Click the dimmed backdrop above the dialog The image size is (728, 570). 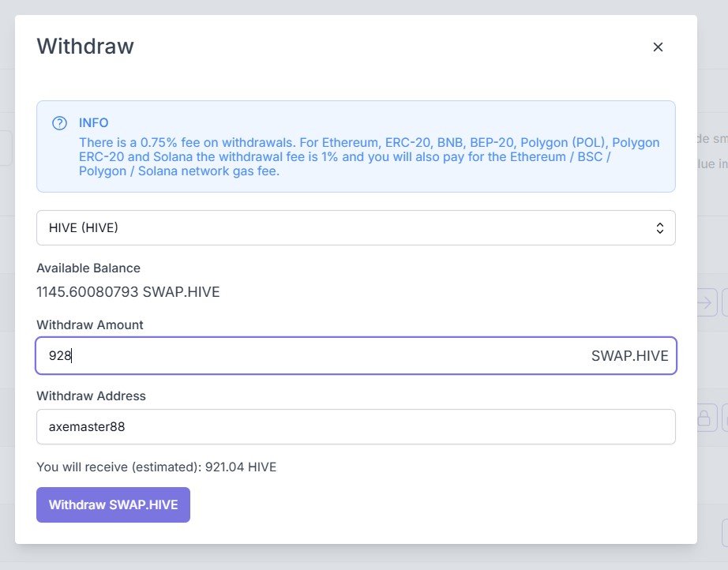(355, 6)
